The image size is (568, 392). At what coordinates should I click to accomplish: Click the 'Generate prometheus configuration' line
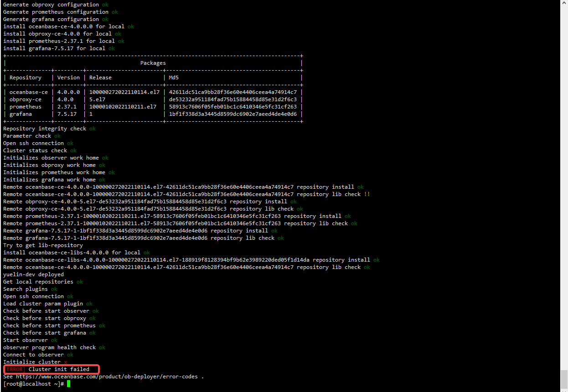[61, 12]
